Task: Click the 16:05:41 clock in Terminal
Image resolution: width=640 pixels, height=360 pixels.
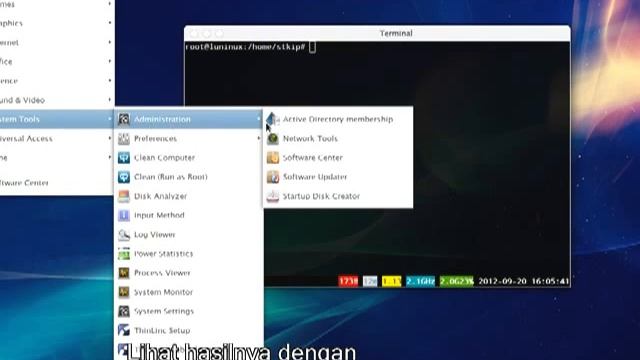Action: (x=550, y=281)
